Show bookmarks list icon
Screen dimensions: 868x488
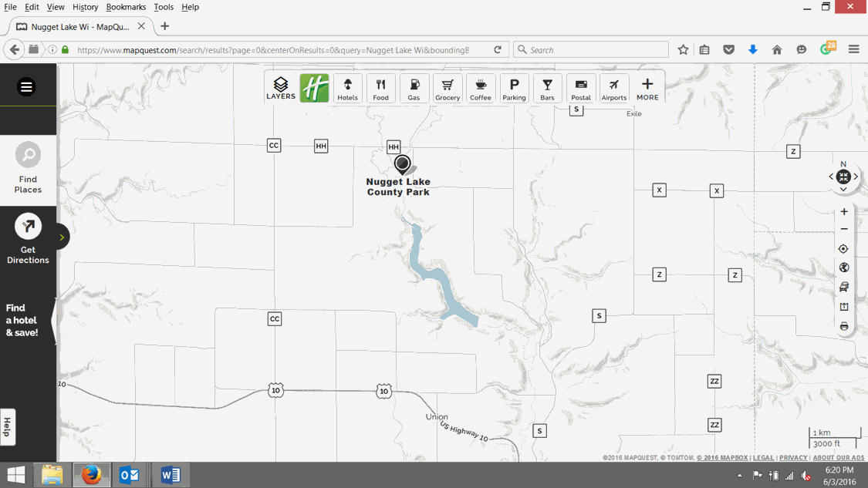pyautogui.click(x=704, y=50)
